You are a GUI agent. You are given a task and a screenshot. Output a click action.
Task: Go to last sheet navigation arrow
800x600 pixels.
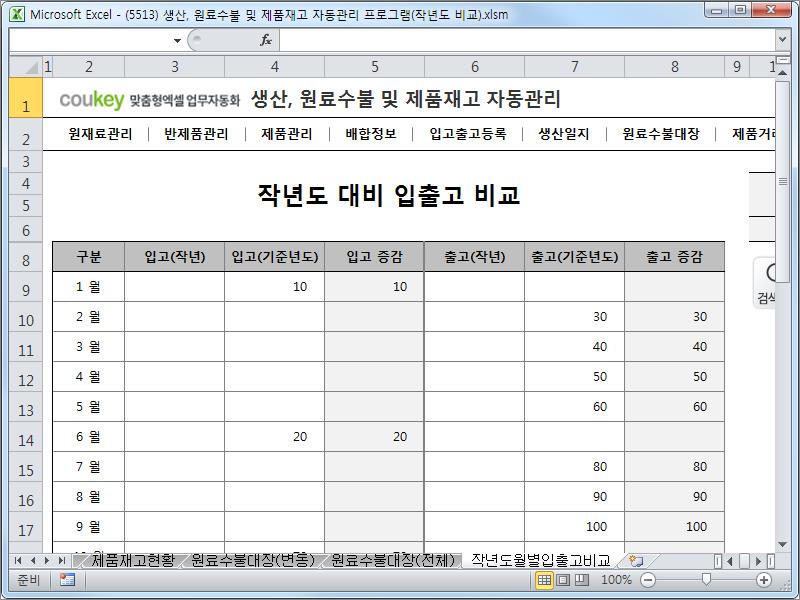click(x=62, y=561)
